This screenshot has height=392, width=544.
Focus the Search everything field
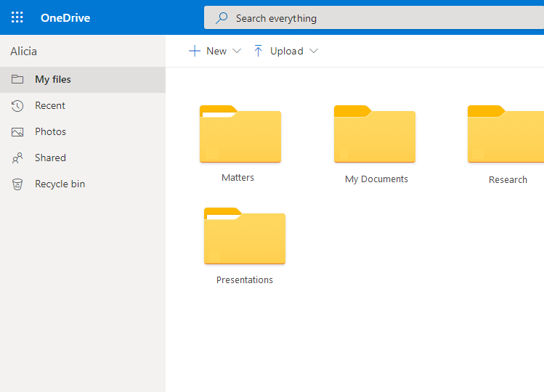pos(374,17)
